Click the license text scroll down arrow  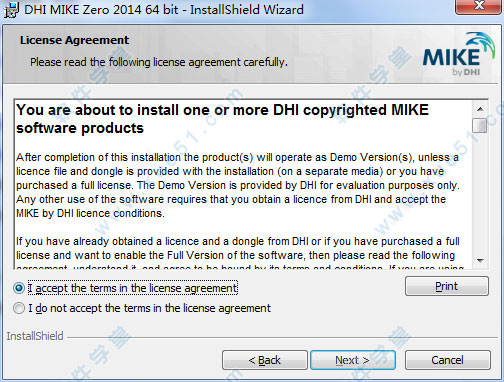[x=480, y=261]
